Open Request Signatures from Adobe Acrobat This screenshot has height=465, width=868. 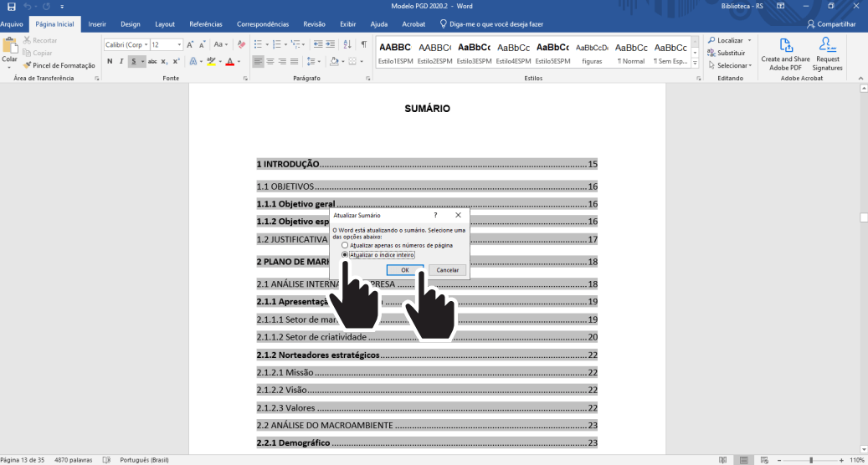pos(828,54)
